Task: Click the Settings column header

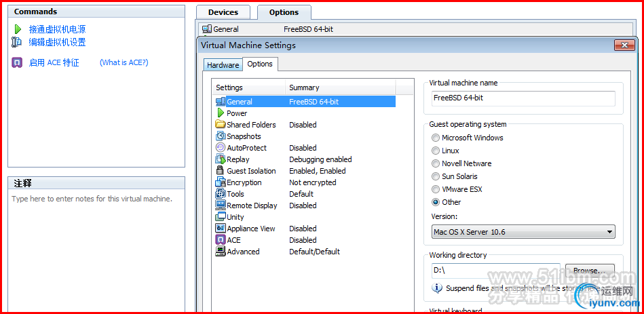Action: (x=249, y=87)
